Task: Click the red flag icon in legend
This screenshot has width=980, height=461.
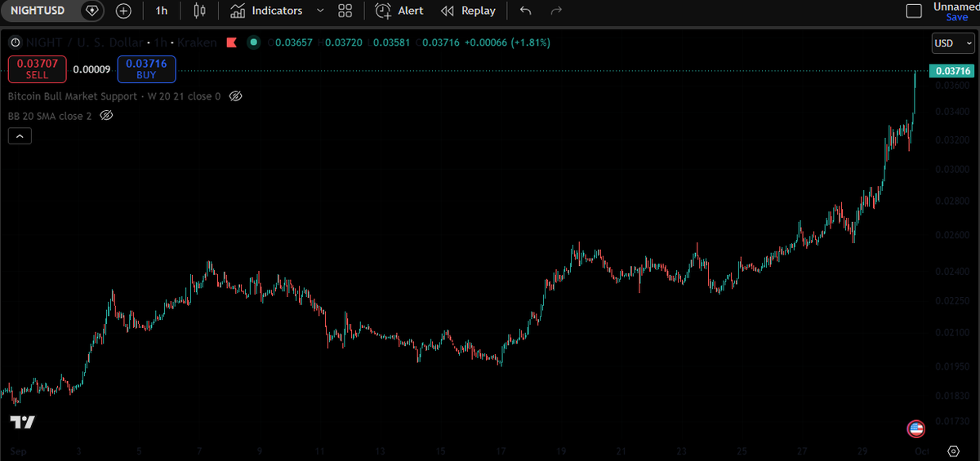Action: (232, 42)
